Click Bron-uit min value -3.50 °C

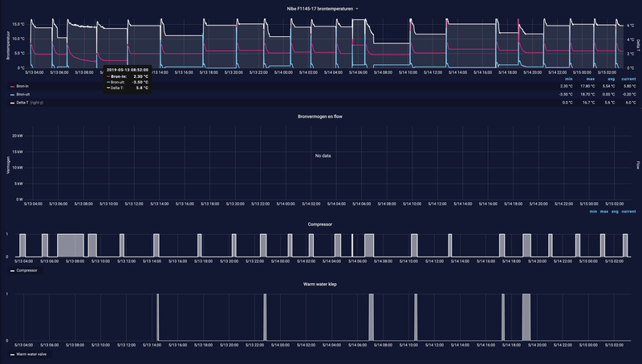[x=566, y=95]
